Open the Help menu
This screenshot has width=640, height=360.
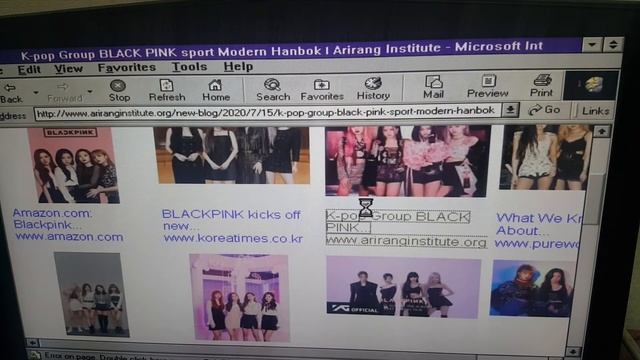[x=238, y=66]
